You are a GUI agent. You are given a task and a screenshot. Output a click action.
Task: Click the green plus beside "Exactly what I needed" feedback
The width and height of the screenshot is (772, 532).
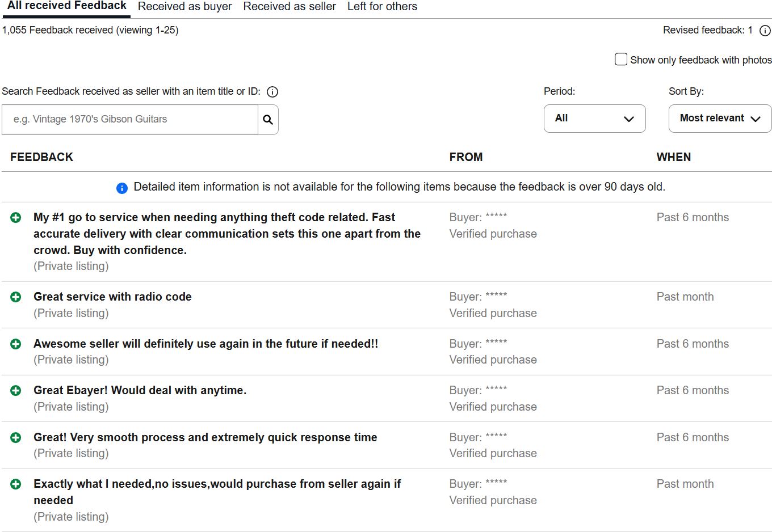coord(15,484)
